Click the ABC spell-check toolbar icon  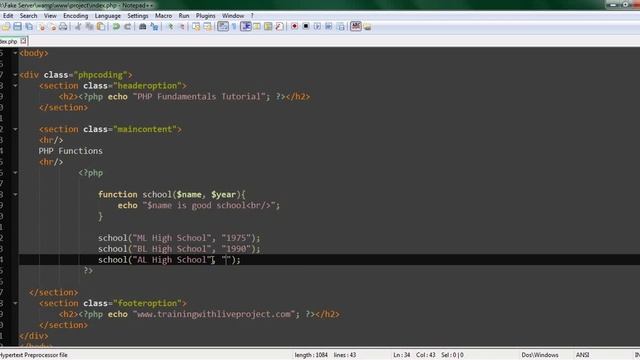coord(356,27)
